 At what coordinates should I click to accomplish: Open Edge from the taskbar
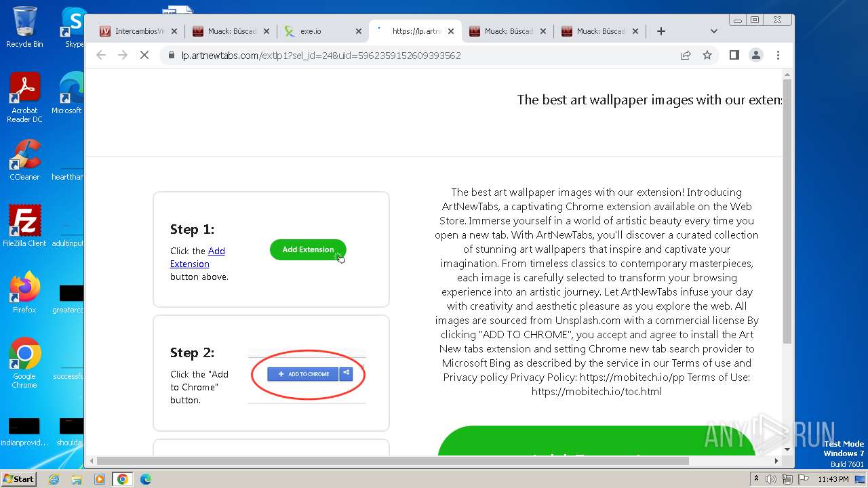pyautogui.click(x=146, y=479)
